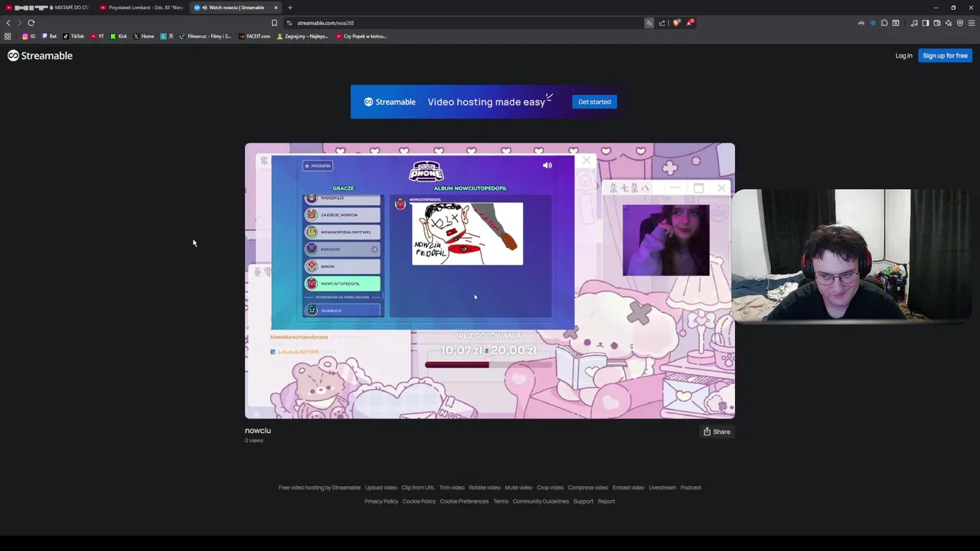This screenshot has width=980, height=551.
Task: Click the Streamable logo in header
Action: pos(40,55)
